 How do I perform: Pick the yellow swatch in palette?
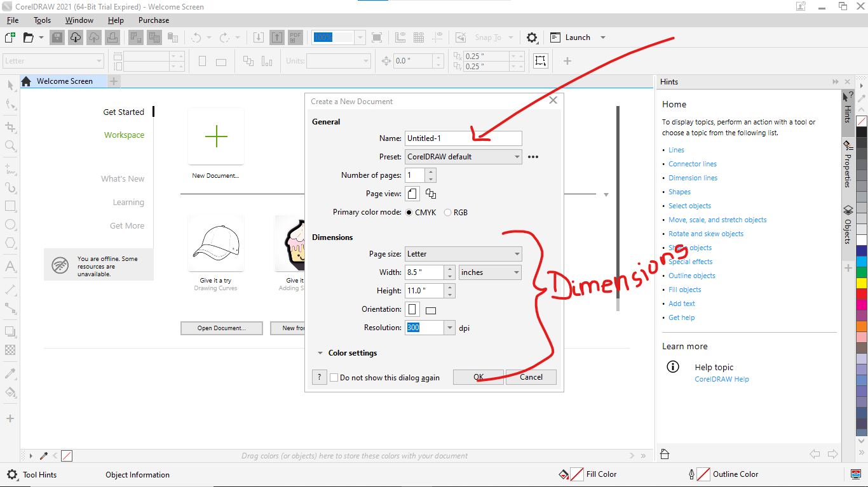(x=862, y=283)
